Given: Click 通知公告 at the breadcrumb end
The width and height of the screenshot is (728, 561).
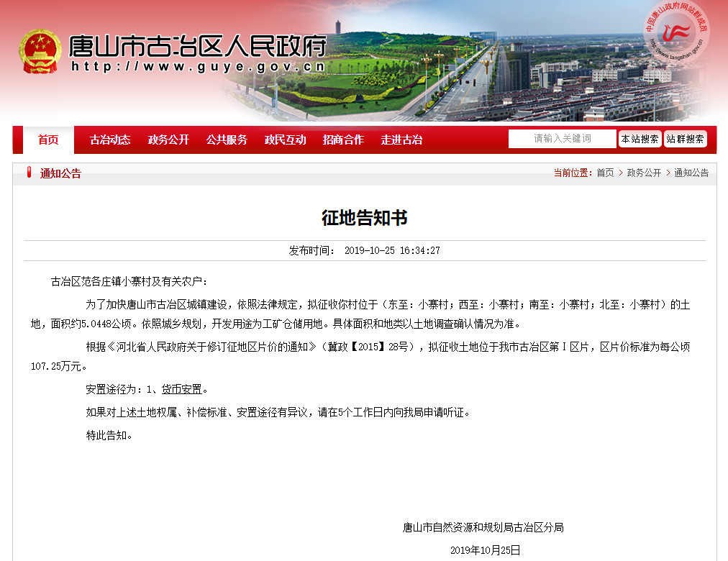Looking at the screenshot, I should pos(691,173).
